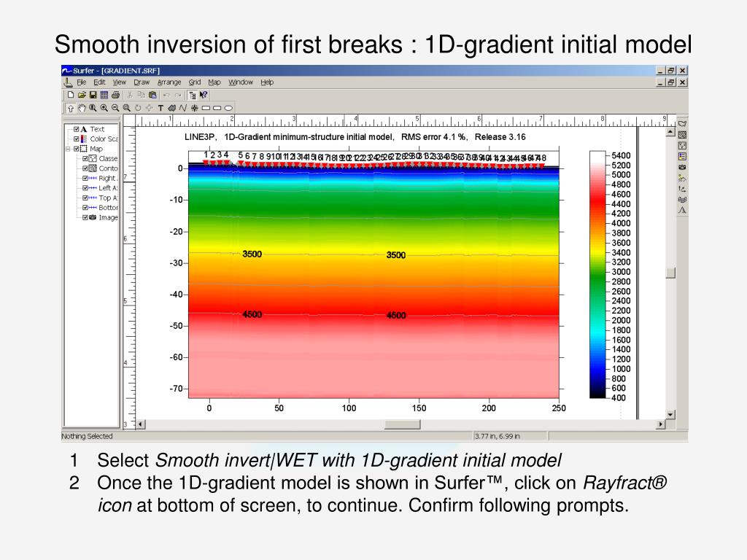Pick the Rectangle drawing tool
This screenshot has width=747, height=560.
click(206, 108)
